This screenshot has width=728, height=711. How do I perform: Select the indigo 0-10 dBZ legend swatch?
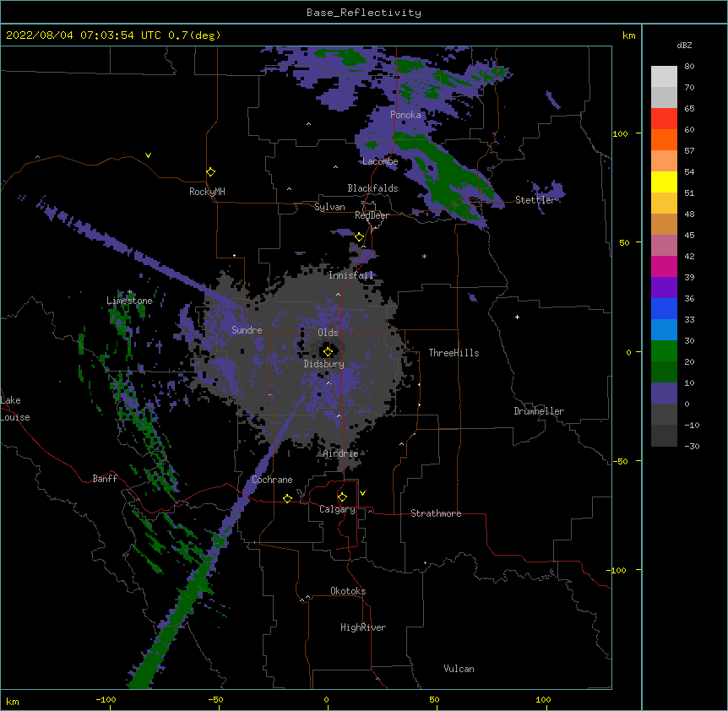664,393
